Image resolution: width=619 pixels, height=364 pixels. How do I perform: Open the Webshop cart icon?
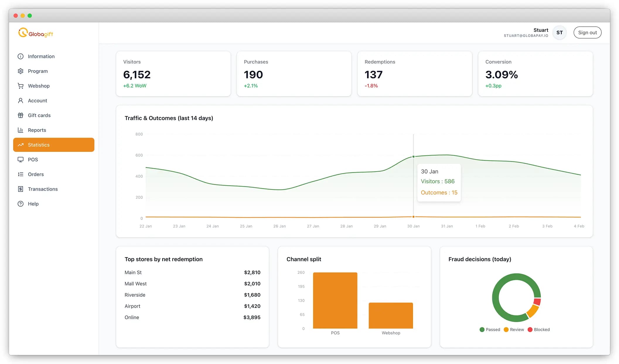pos(21,86)
